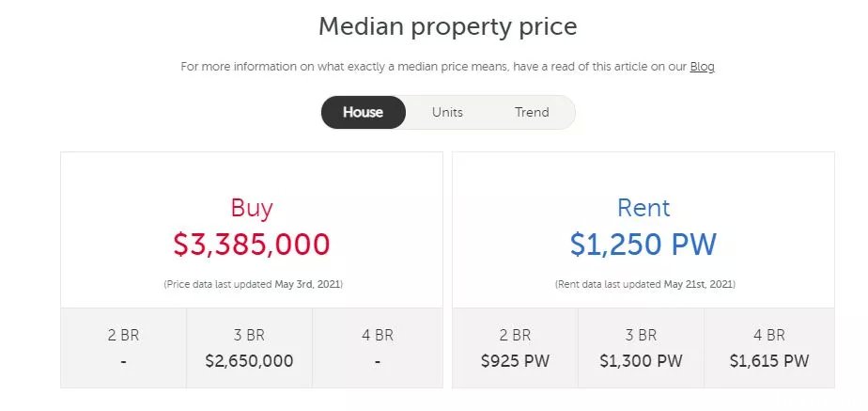Select the 2 BR buy price cell
The image size is (868, 411).
tap(123, 348)
